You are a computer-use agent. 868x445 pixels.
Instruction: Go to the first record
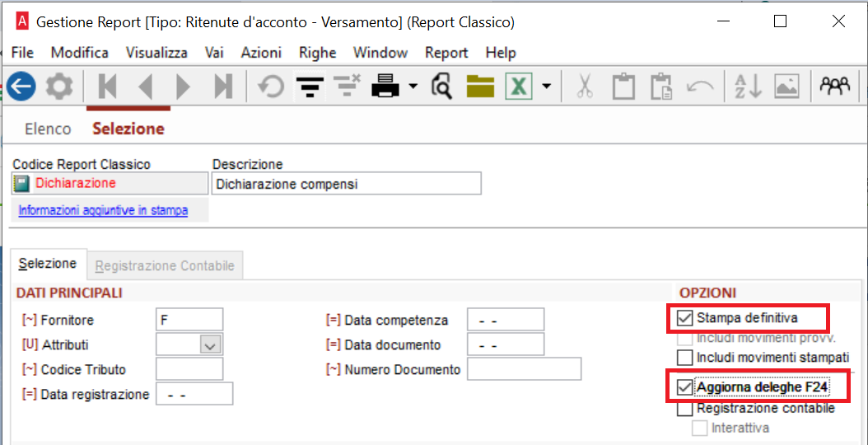point(107,87)
